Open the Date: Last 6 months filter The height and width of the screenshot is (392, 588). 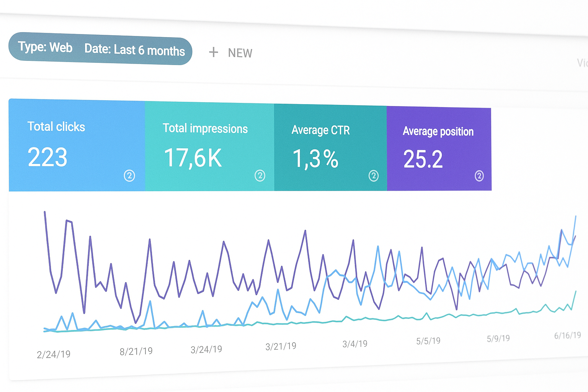[x=134, y=50]
